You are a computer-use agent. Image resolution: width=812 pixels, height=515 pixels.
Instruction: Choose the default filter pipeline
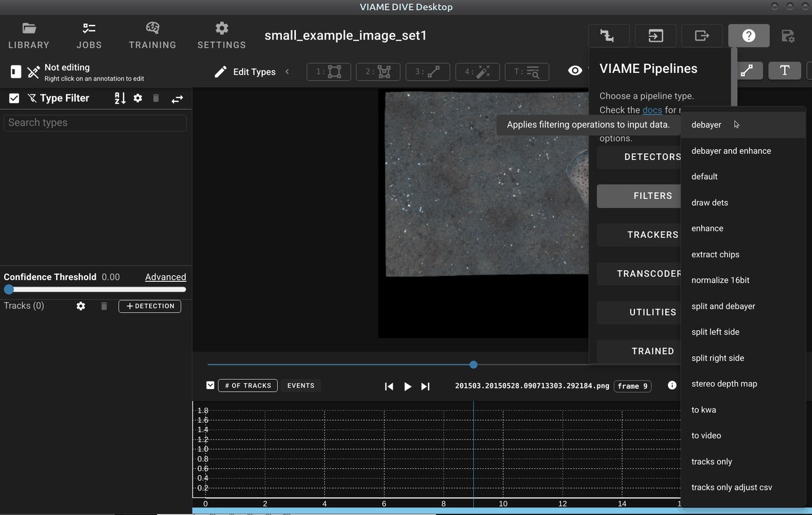(743, 176)
